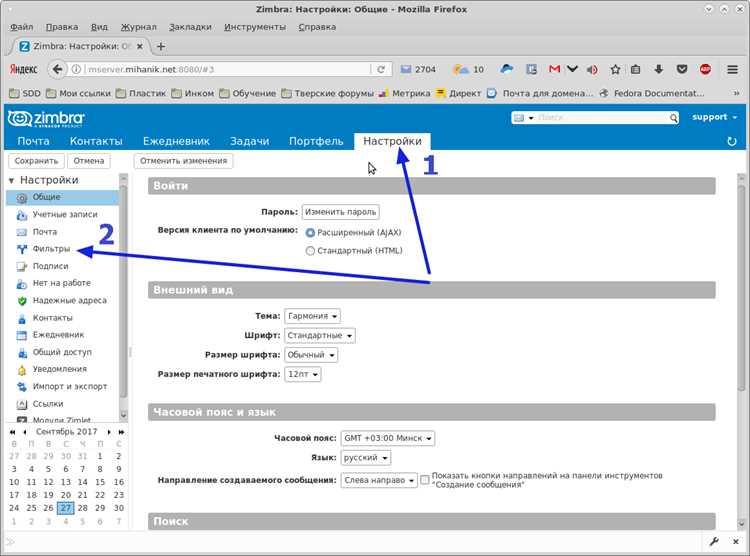Open Часовой пояс dropdown GMT +03:00
750x556 pixels.
pyautogui.click(x=388, y=438)
